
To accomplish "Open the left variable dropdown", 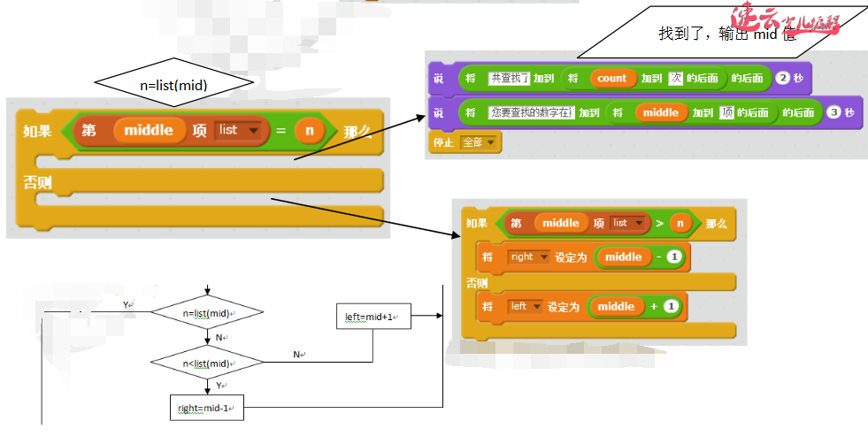I will coord(525,307).
